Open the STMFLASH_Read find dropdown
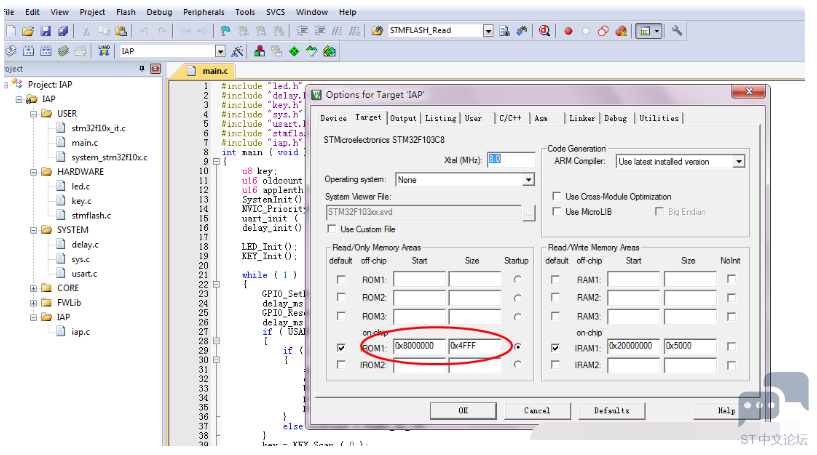The image size is (817, 455). tap(488, 31)
